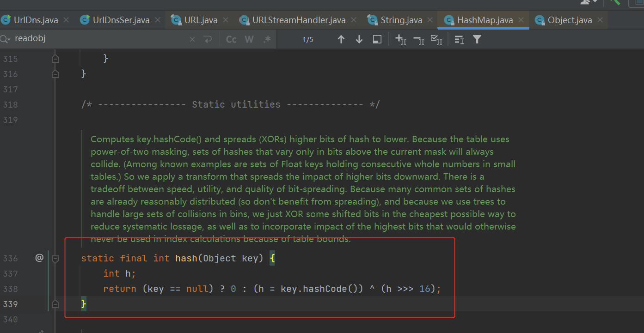Click the URLStreamHandler.java file icon

[244, 20]
